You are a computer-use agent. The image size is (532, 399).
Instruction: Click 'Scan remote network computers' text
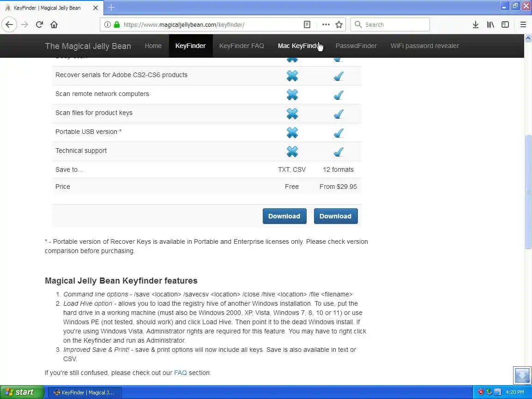[102, 94]
